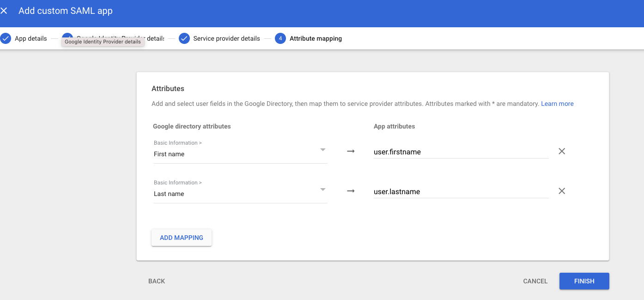Click the step 4 number badge
Screen dimensions: 644x300
(280, 38)
